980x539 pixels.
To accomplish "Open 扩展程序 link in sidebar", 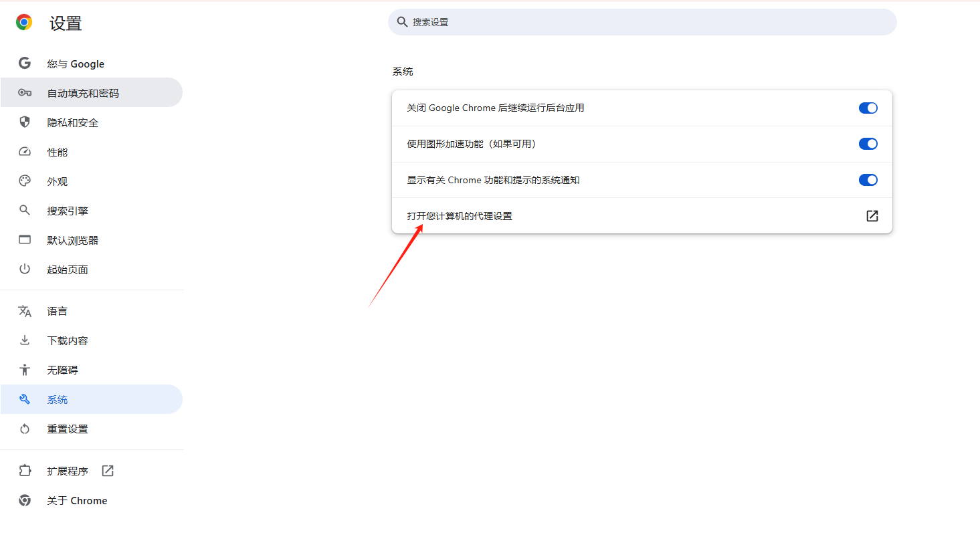I will pos(91,471).
